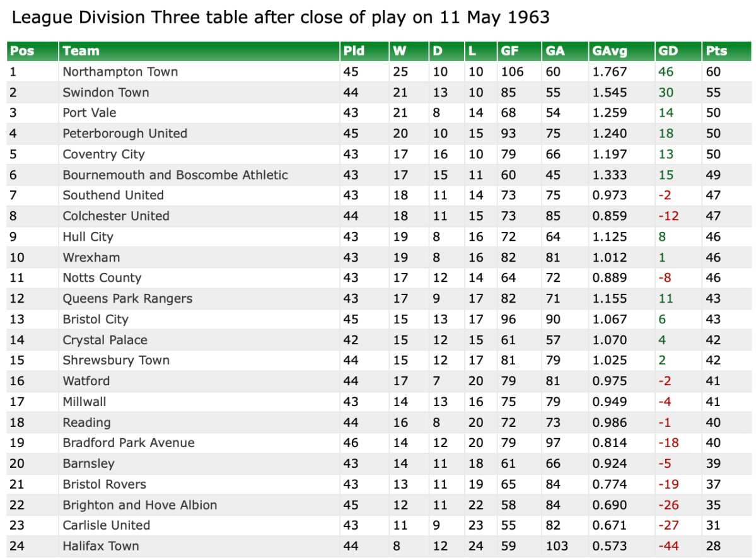Viewport: 756px width, 558px height.
Task: Click the Team column header
Action: click(81, 51)
